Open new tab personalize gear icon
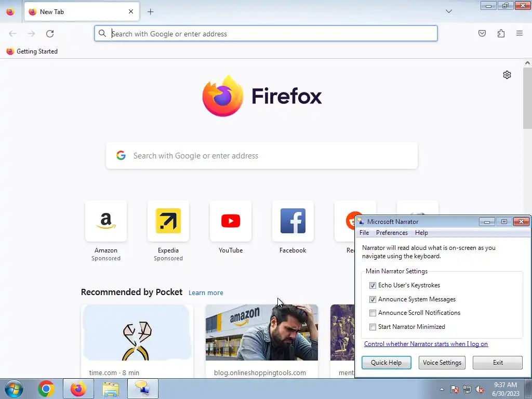The width and height of the screenshot is (532, 399). 507,75
